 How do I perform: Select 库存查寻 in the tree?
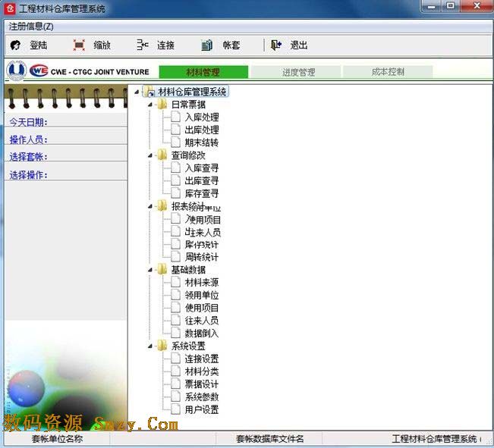[202, 193]
